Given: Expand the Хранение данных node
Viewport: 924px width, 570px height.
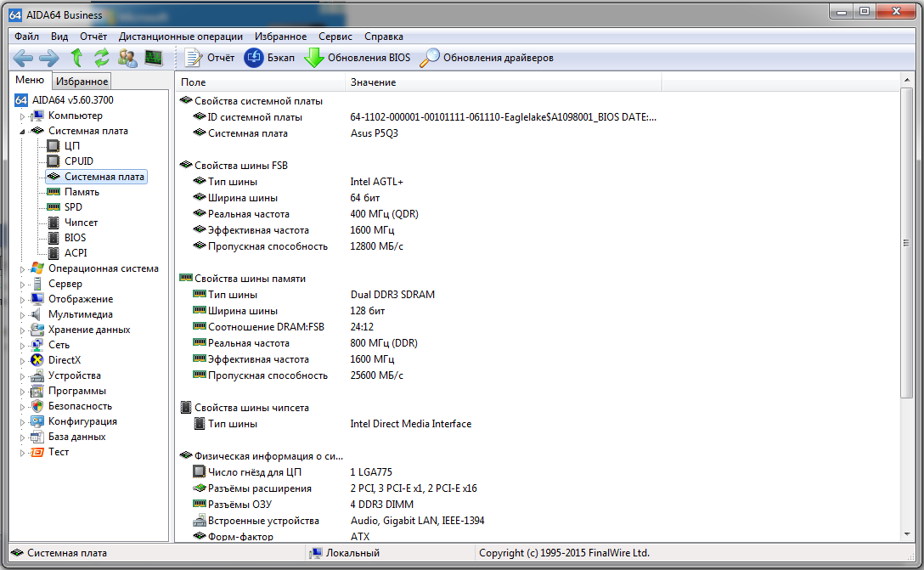Looking at the screenshot, I should (22, 330).
